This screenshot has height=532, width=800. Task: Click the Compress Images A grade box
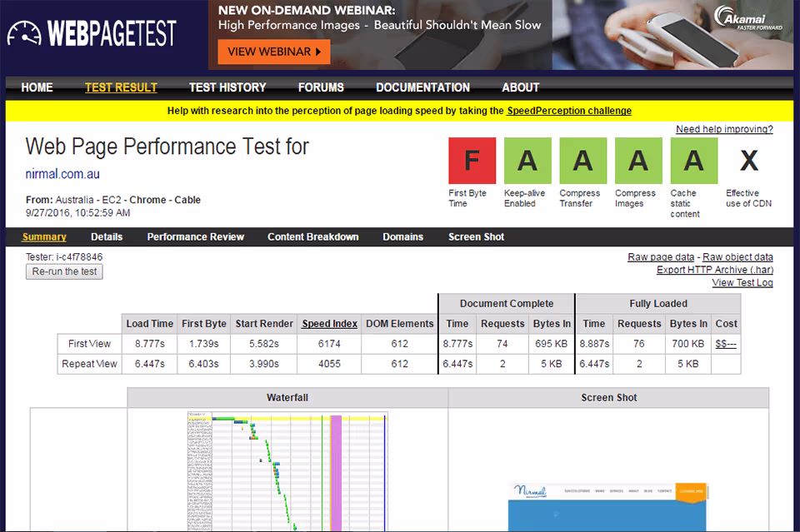[639, 161]
